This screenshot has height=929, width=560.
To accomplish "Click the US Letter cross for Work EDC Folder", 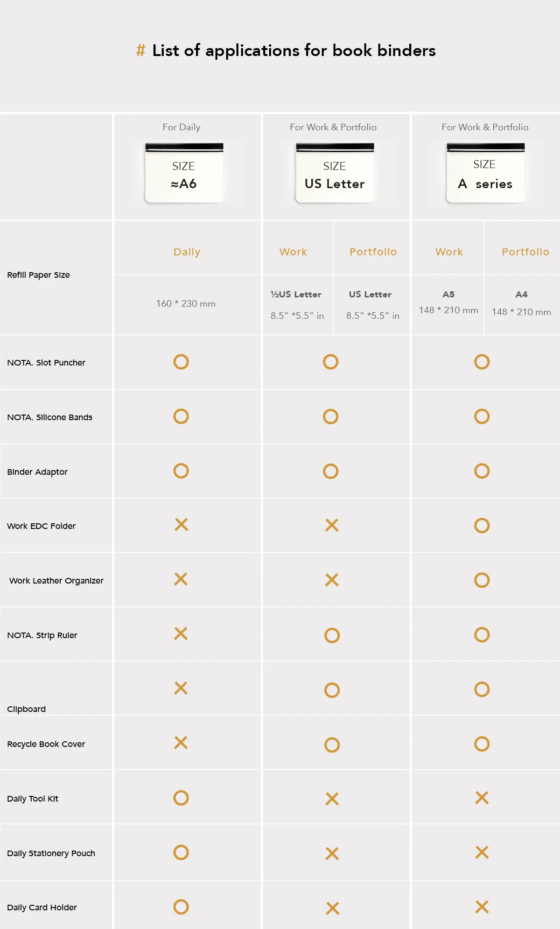I will coord(332,525).
